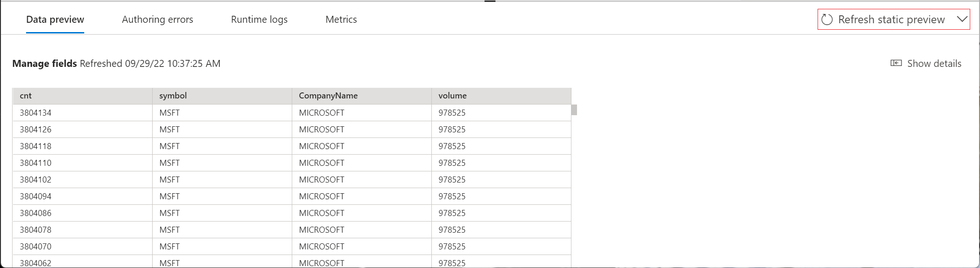
Task: Switch to the Authoring errors tab
Action: (x=157, y=20)
